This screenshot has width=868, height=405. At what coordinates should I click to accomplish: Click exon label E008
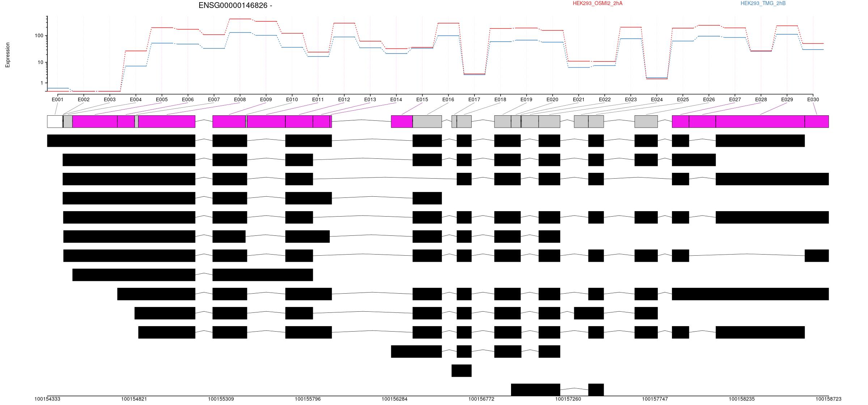pyautogui.click(x=240, y=99)
